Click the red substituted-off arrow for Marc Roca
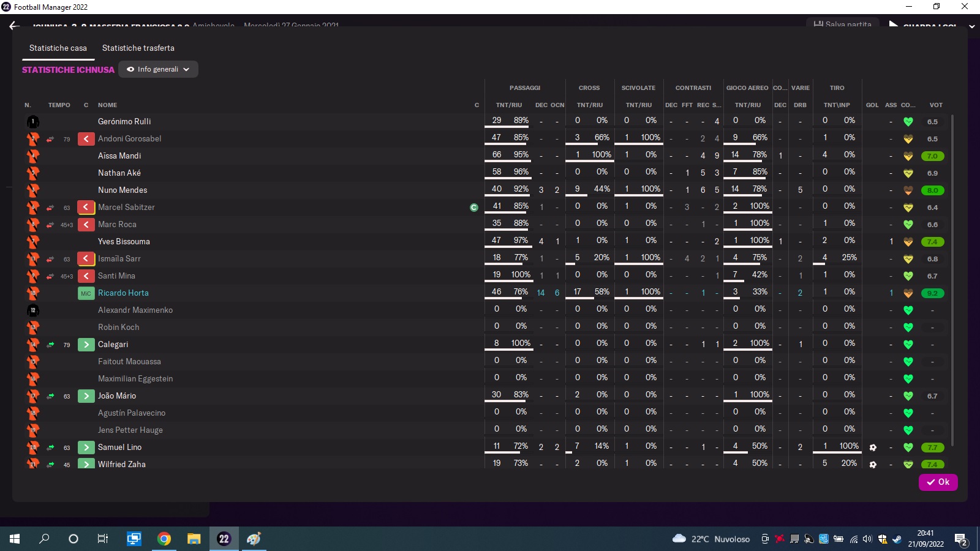 (x=86, y=225)
